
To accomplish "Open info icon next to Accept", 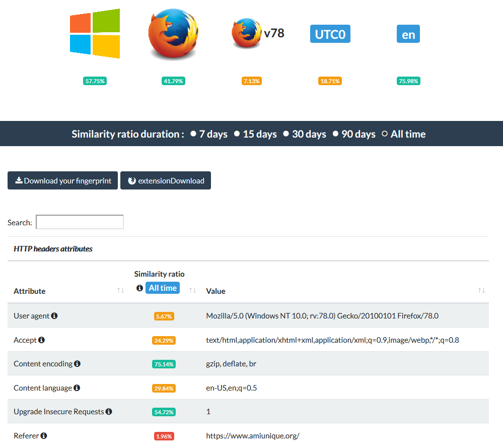I will (41, 340).
